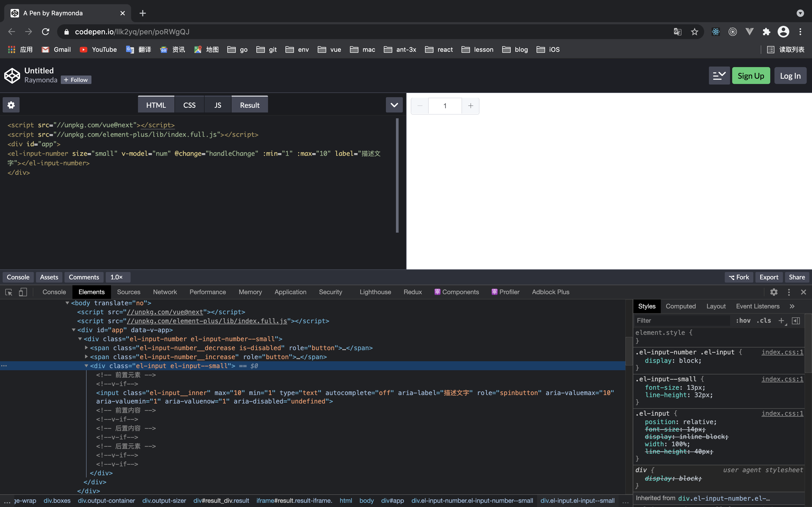Click the DevTools inspect element picker icon
Image resolution: width=812 pixels, height=507 pixels.
(x=9, y=292)
